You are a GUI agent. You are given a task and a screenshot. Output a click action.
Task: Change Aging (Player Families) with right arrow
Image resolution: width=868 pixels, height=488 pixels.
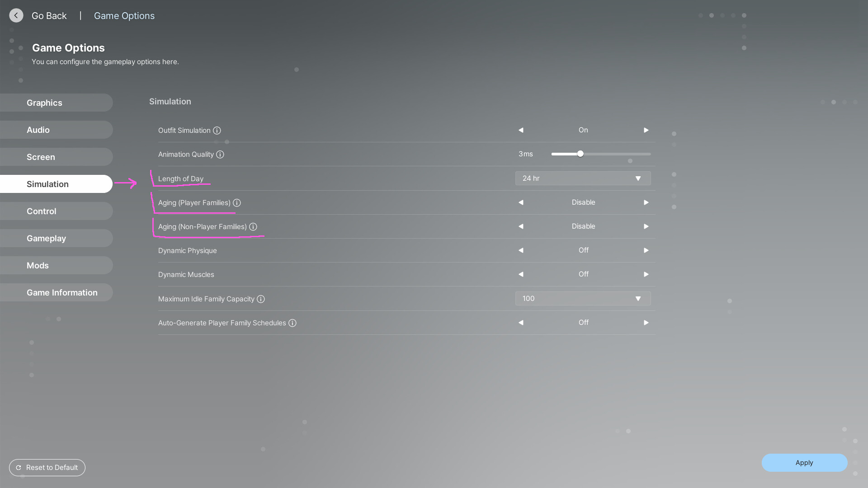[646, 202]
